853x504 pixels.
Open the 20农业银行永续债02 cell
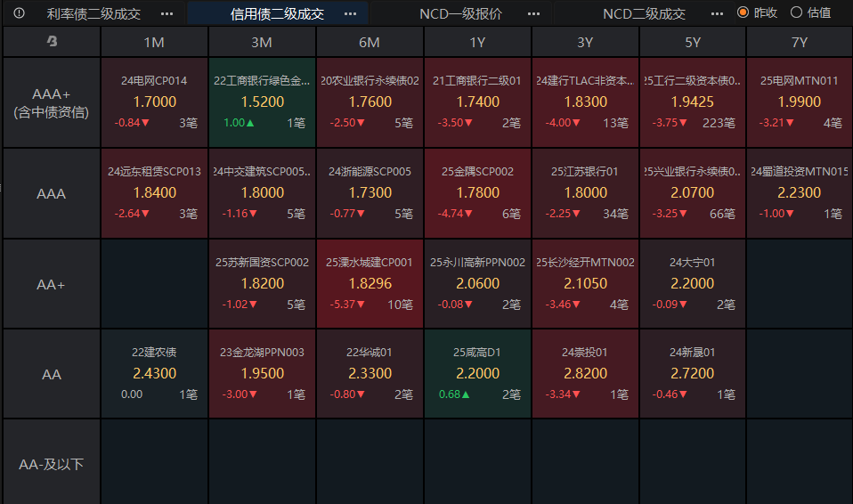tap(370, 102)
